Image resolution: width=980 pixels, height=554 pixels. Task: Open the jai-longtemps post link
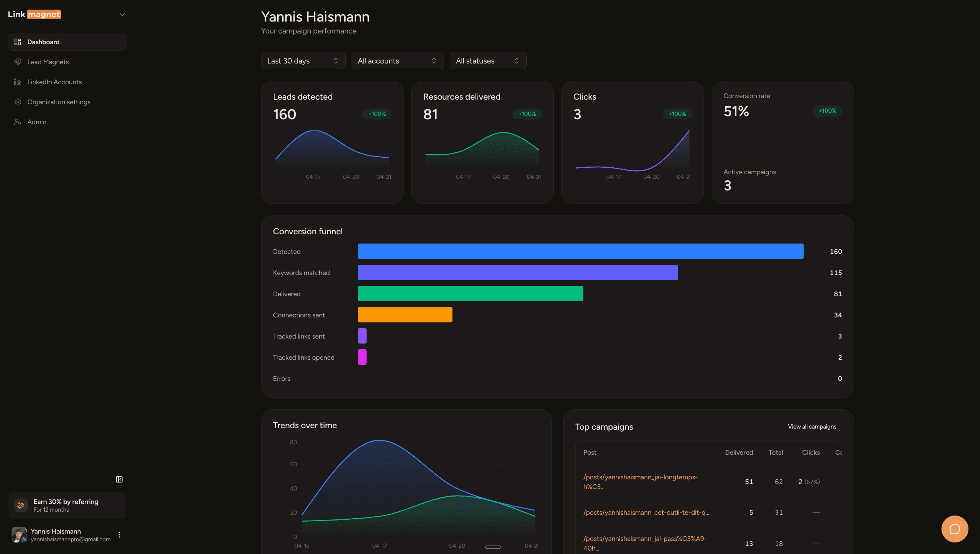pos(640,482)
